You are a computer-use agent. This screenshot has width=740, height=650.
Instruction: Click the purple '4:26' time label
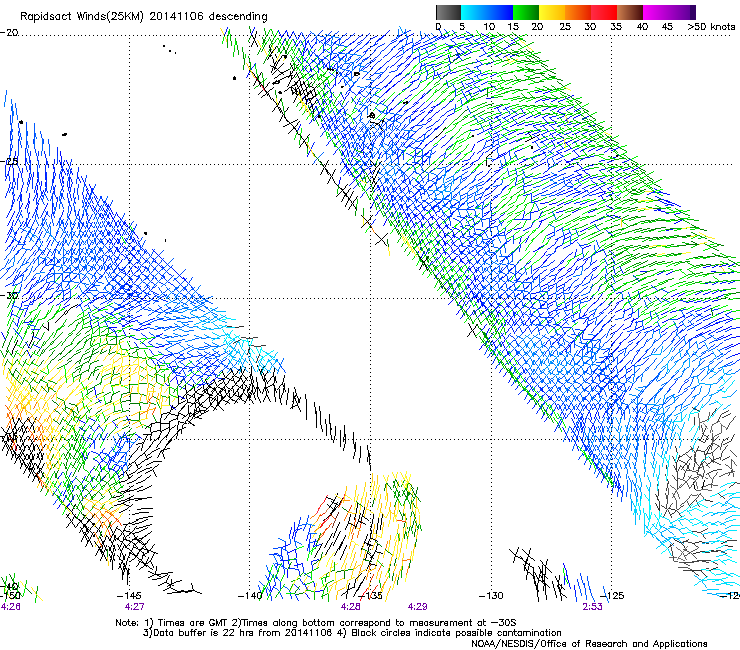[10, 606]
